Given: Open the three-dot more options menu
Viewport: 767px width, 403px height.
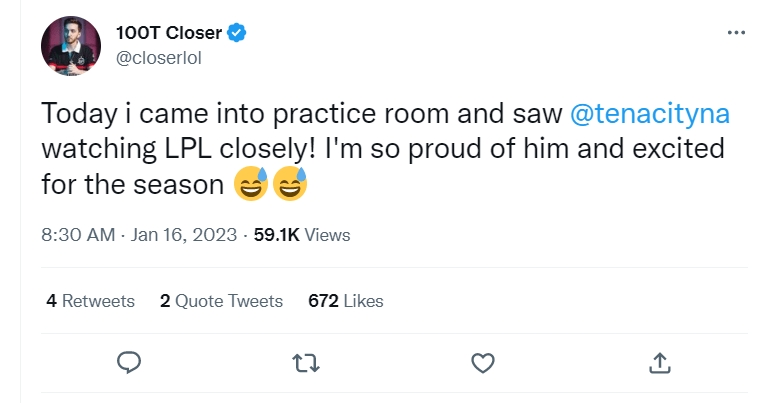Looking at the screenshot, I should (736, 32).
